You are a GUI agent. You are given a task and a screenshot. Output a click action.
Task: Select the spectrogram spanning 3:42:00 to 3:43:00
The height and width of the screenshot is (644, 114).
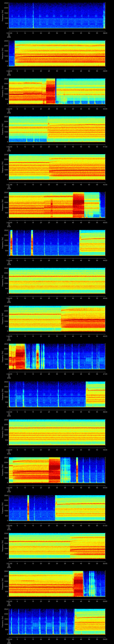[x=57, y=205]
